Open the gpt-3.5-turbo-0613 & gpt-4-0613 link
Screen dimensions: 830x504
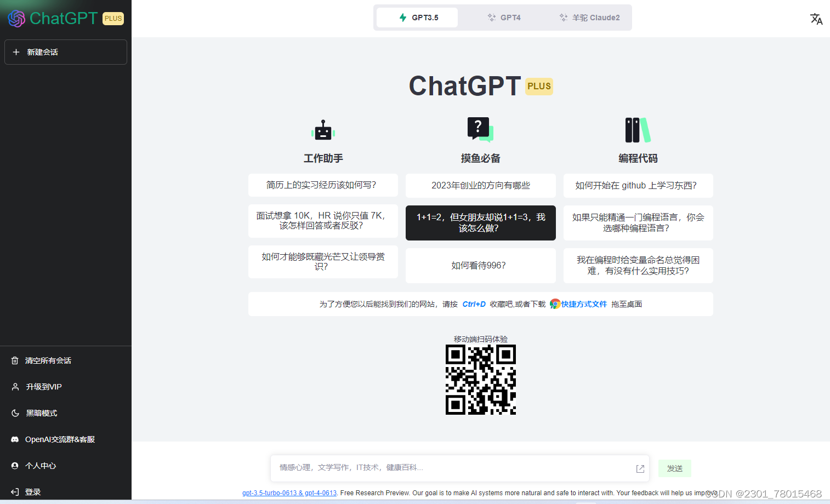coord(289,493)
